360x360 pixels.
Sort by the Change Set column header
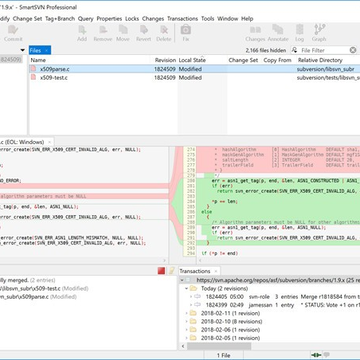point(243,60)
